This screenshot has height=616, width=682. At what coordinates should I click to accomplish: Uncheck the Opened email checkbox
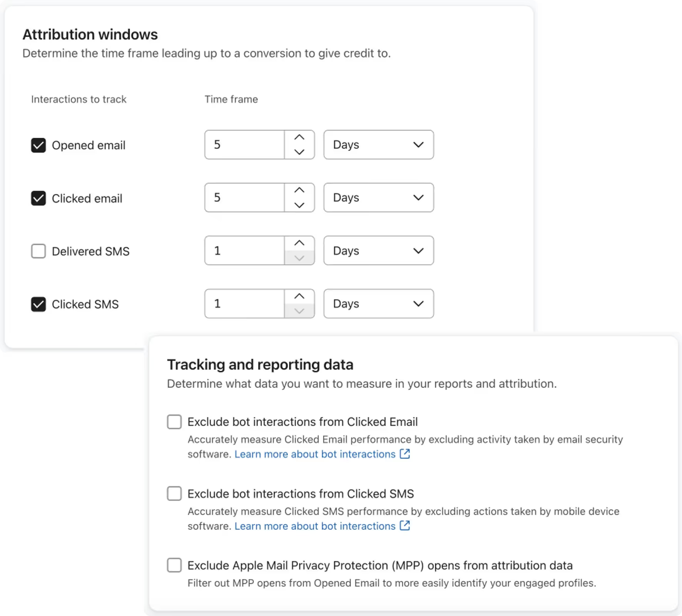click(38, 145)
